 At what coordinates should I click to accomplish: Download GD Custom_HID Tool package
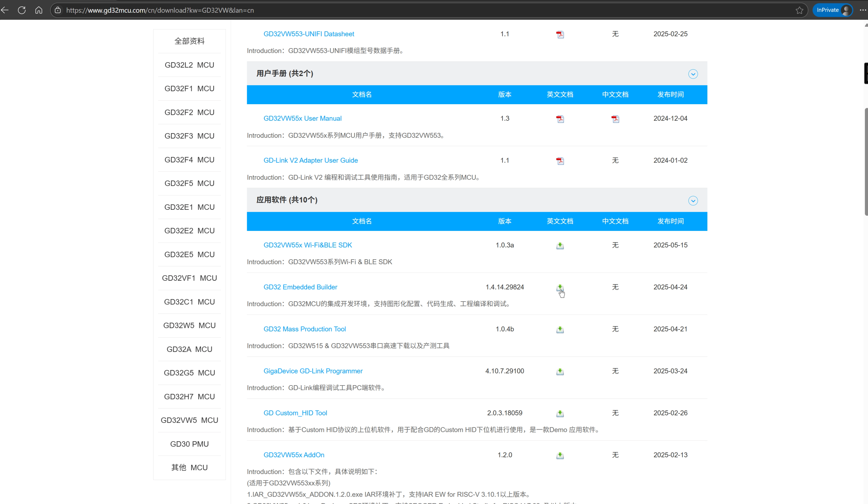(560, 413)
